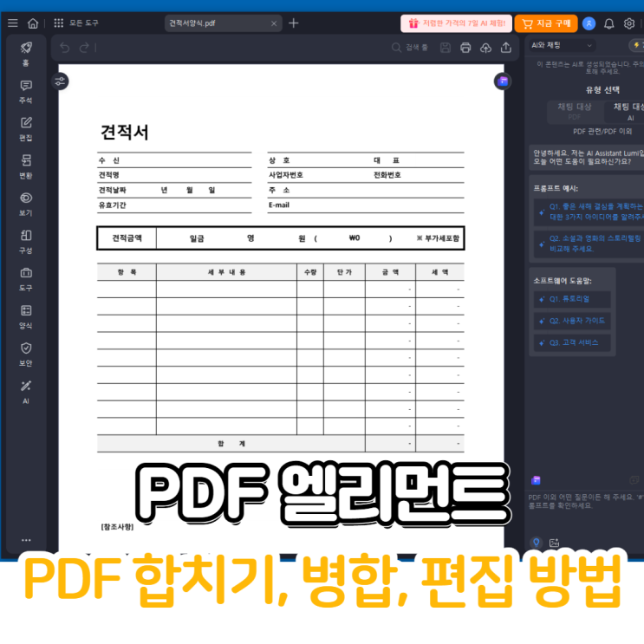Open the 양식 form tool
The width and height of the screenshot is (644, 644).
(26, 317)
